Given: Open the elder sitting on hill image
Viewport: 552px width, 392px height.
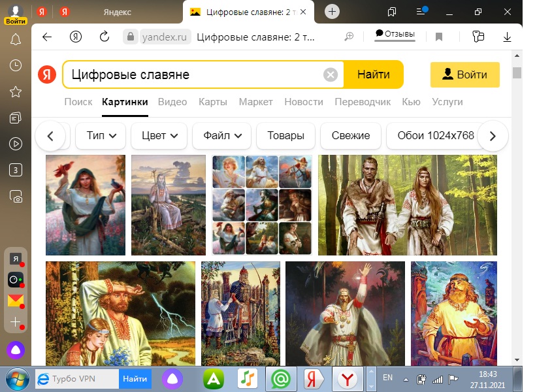Looking at the screenshot, I should pyautogui.click(x=169, y=205).
